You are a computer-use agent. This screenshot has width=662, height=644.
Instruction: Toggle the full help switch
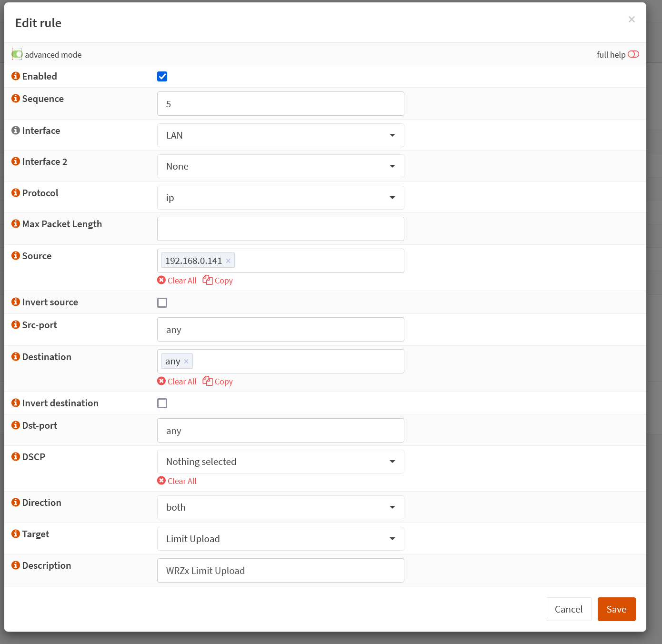tap(633, 54)
